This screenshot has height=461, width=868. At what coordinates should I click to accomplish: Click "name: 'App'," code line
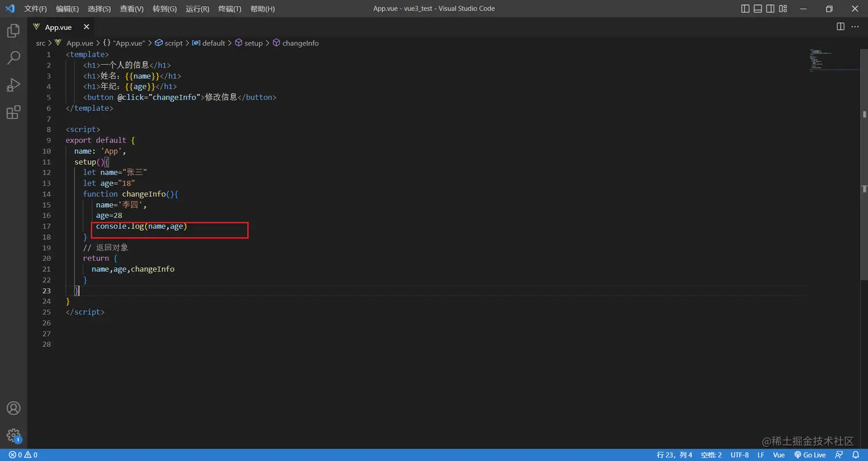pyautogui.click(x=100, y=151)
